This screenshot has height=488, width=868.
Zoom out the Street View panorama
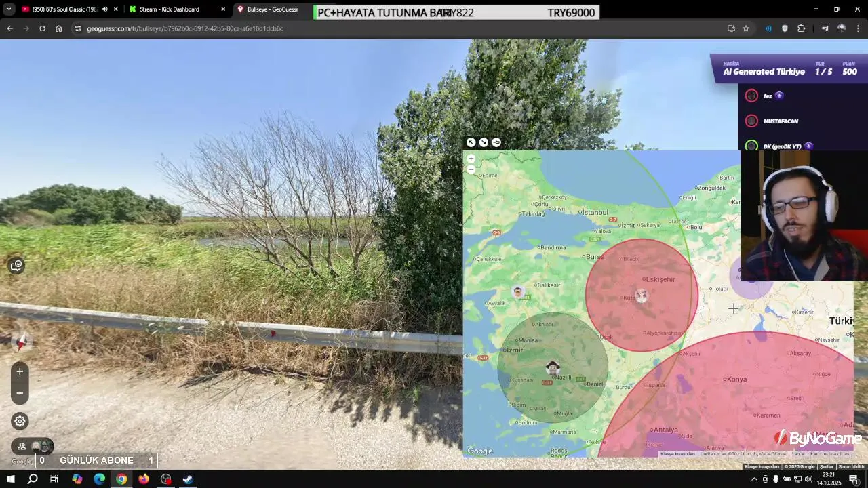coord(20,393)
